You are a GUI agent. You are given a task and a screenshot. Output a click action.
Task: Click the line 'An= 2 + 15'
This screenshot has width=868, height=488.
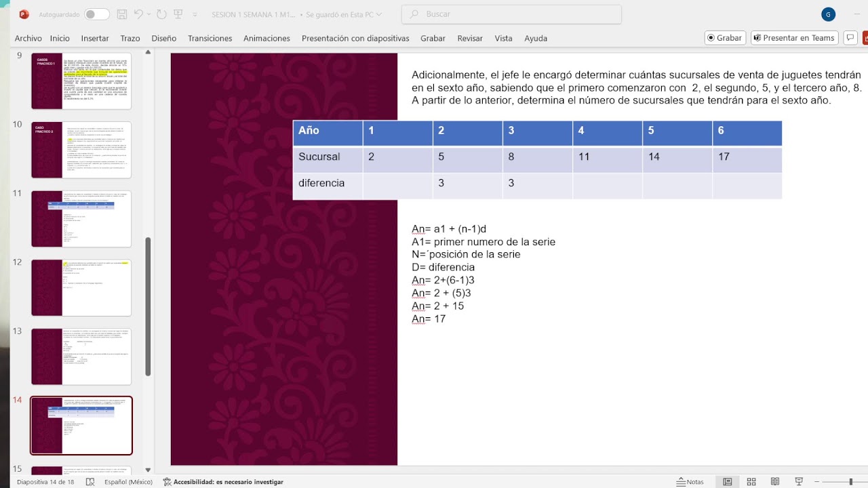click(x=438, y=306)
